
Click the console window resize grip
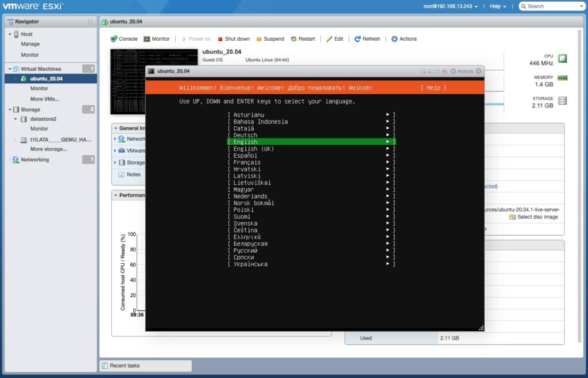pos(481,328)
